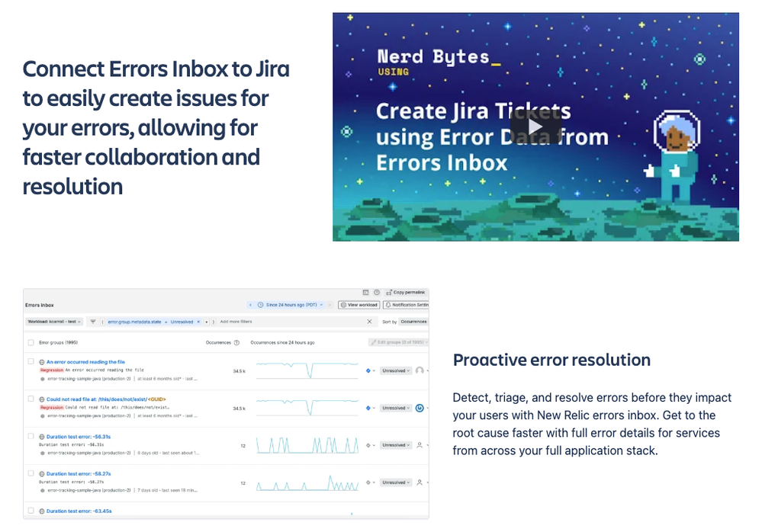This screenshot has height=532, width=762.
Task: Go to previous time range with left arrow
Action: 250,305
